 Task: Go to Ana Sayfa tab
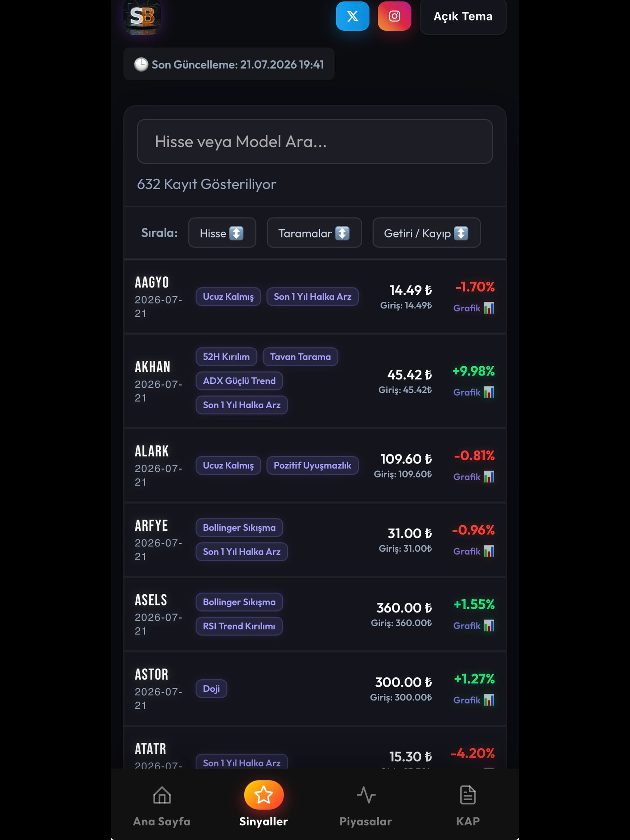coord(161,806)
